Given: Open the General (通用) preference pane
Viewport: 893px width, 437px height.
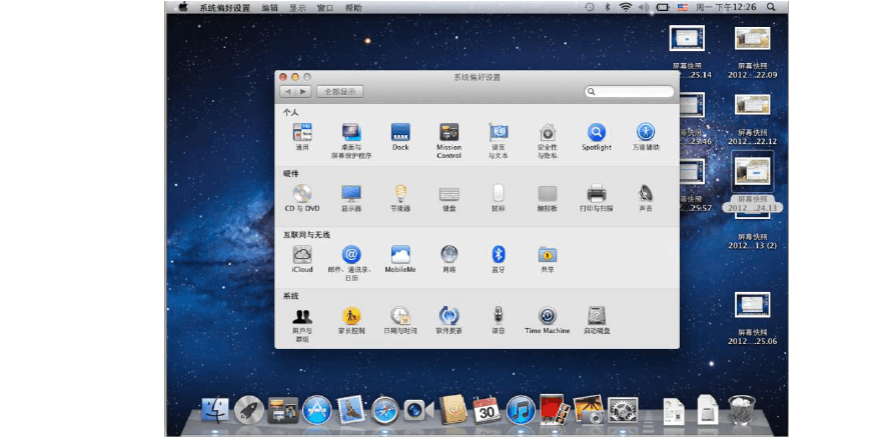Looking at the screenshot, I should [x=302, y=132].
